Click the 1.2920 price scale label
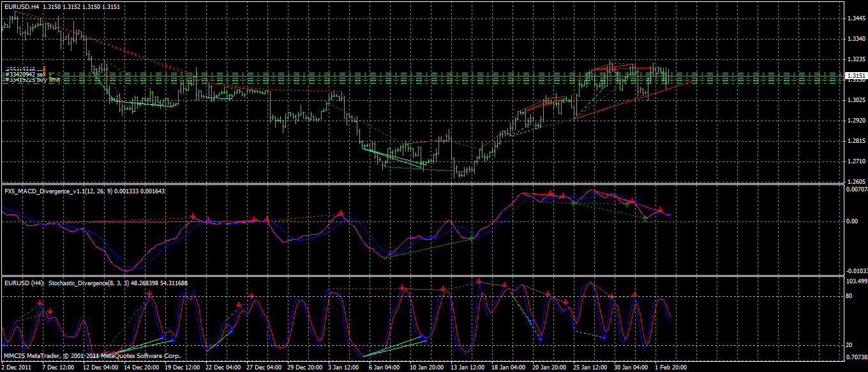868x372 pixels. pos(857,121)
